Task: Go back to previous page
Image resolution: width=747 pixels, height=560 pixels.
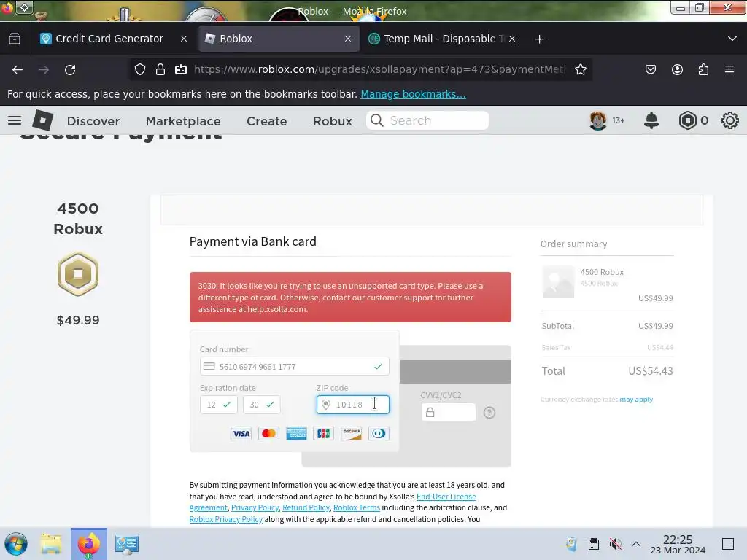Action: [x=18, y=70]
